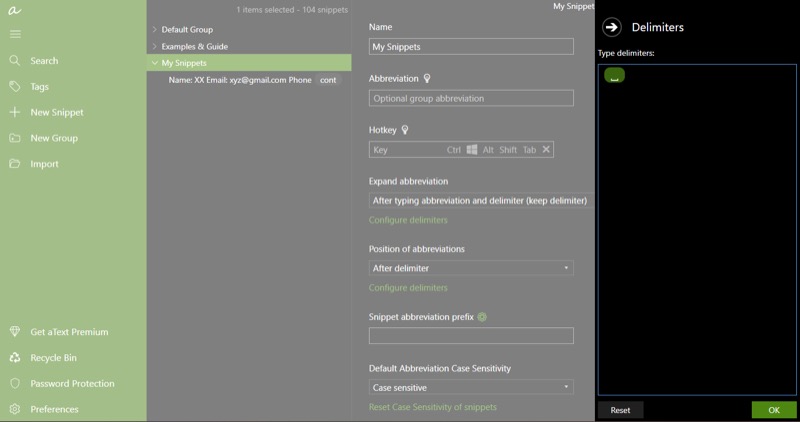Click the Optional group abbreviation field

[471, 98]
